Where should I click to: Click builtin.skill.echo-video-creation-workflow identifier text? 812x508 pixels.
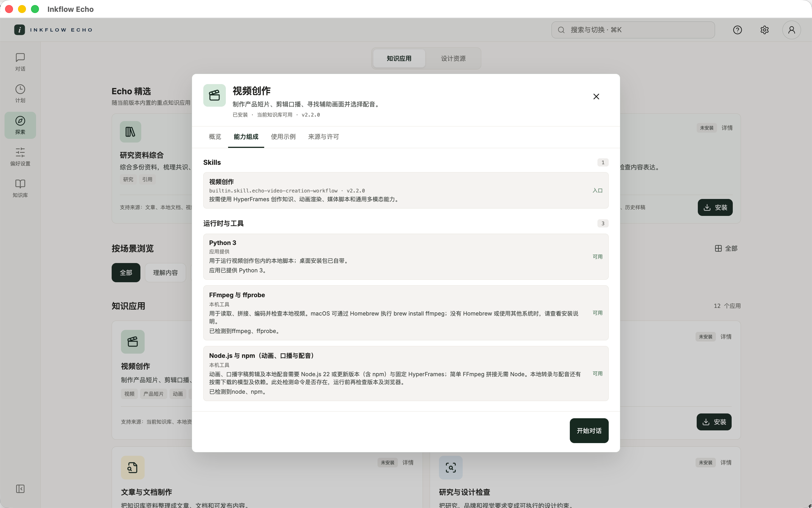(x=273, y=190)
